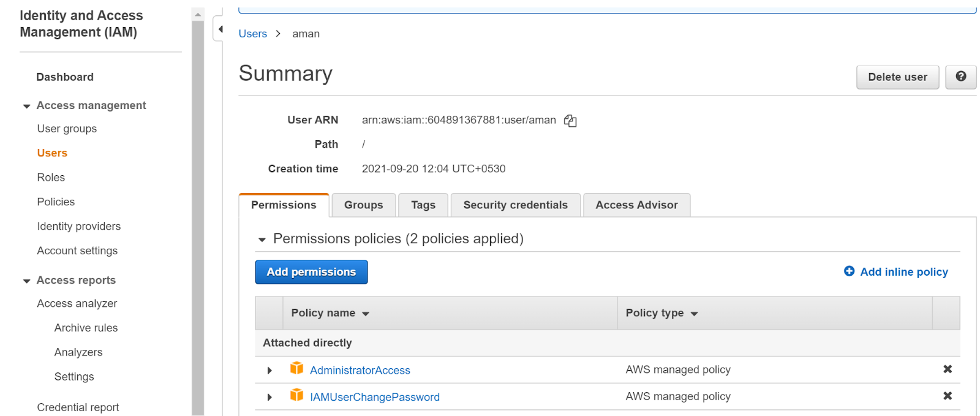
Task: Expand the IAMUserChangePassword policy row
Action: pos(269,397)
